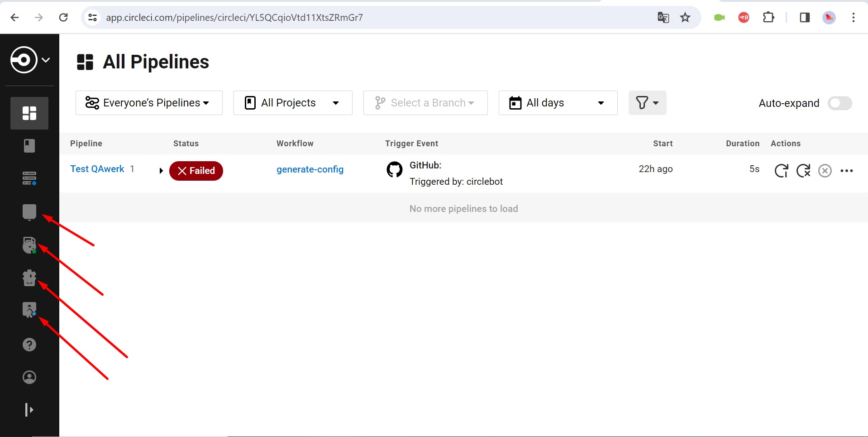The height and width of the screenshot is (437, 868).
Task: Open the Dashboard pipelines sidebar icon
Action: coord(29,113)
